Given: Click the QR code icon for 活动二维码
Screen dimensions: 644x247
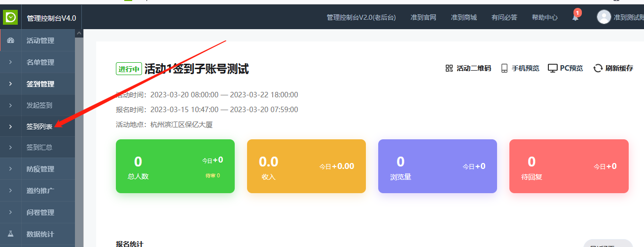Looking at the screenshot, I should [449, 68].
